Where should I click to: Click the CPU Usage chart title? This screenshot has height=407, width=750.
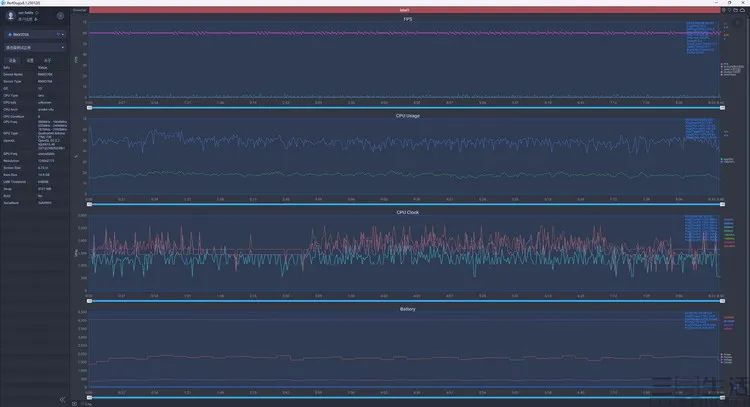[x=408, y=116]
